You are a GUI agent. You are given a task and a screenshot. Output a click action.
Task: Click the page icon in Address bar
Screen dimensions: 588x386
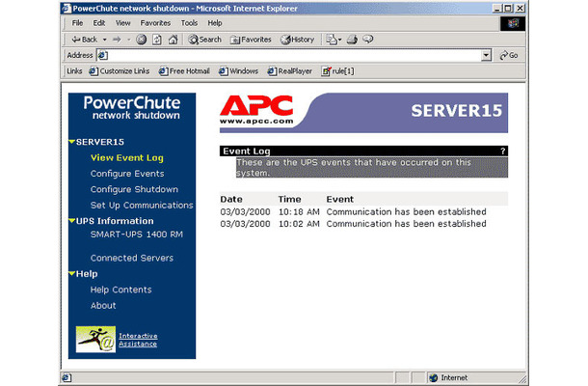(102, 56)
